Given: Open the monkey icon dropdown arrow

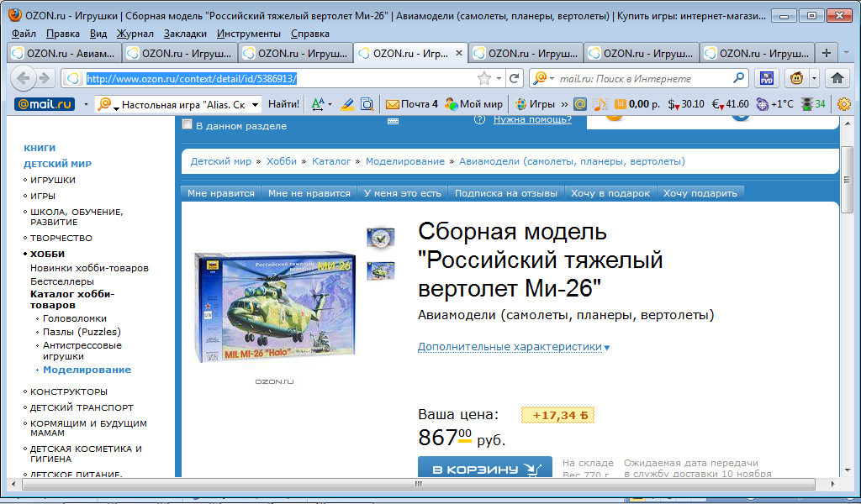Looking at the screenshot, I should (813, 78).
